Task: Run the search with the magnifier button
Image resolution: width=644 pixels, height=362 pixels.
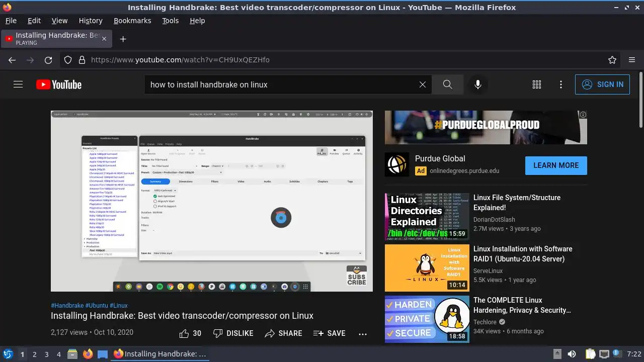Action: pyautogui.click(x=448, y=84)
